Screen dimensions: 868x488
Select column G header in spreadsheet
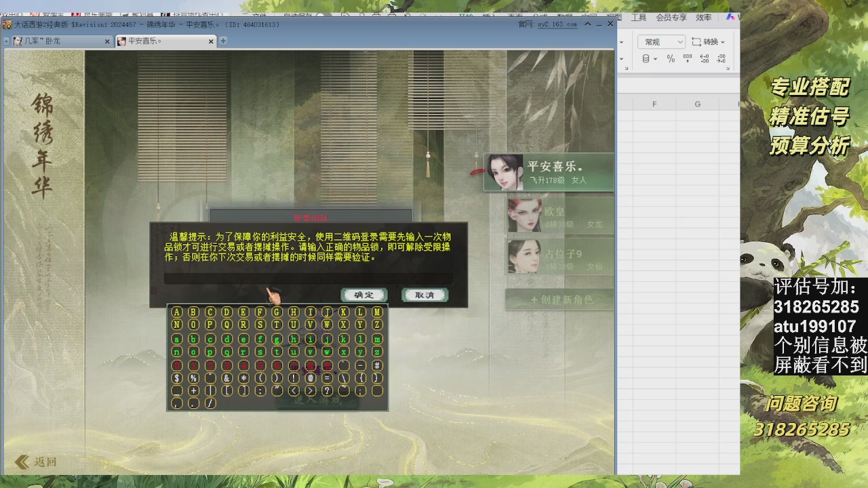697,104
